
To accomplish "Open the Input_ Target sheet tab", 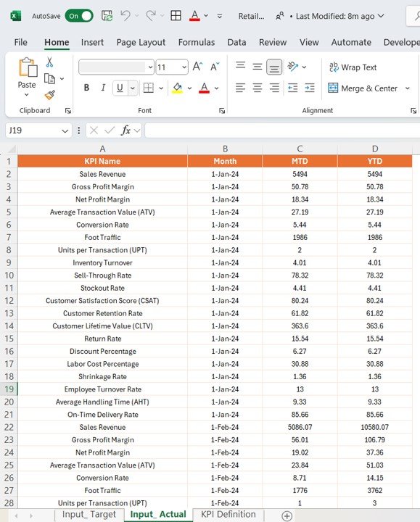I will point(89,514).
